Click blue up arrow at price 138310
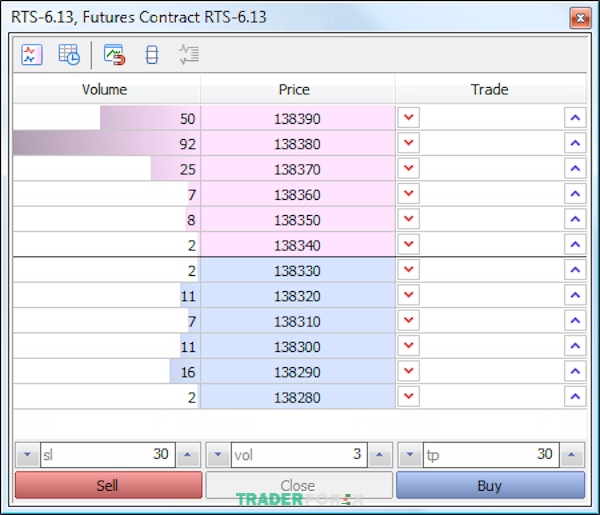This screenshot has width=600, height=515. (x=575, y=320)
